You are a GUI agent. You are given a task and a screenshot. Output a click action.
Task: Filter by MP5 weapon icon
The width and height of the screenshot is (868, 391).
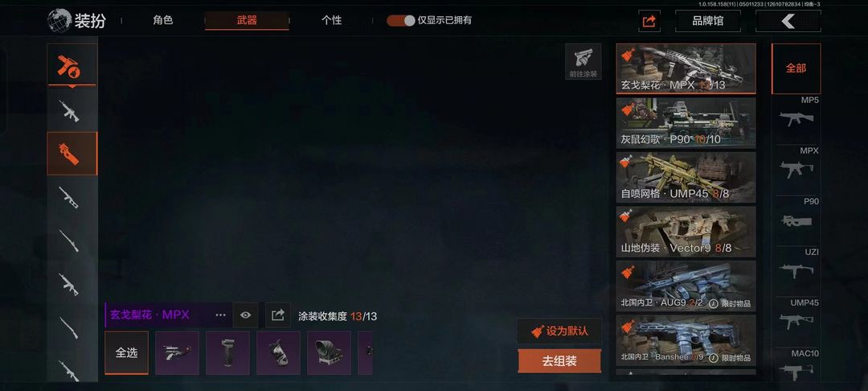[x=796, y=114]
